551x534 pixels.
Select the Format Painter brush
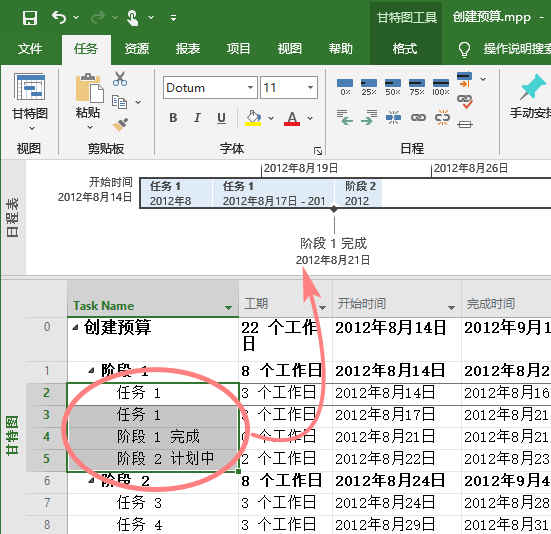(x=120, y=124)
